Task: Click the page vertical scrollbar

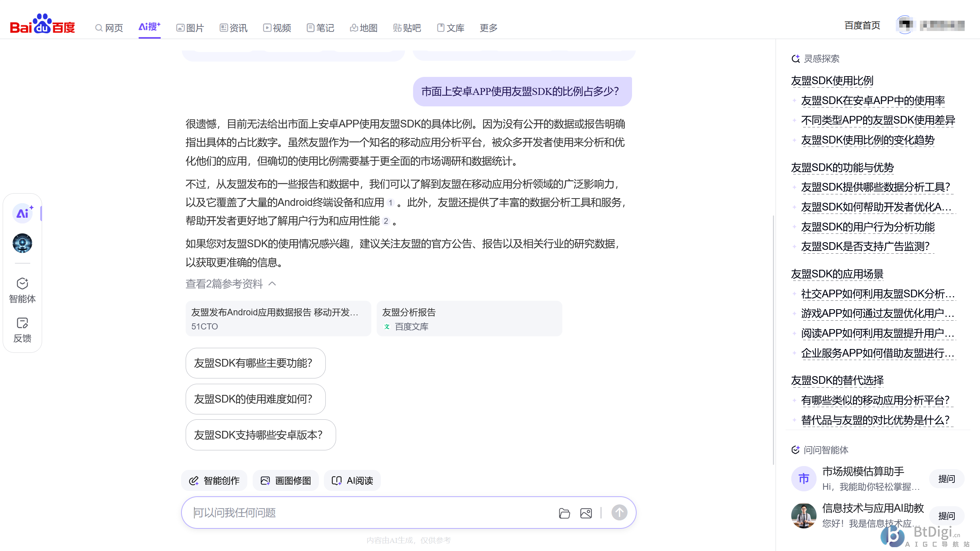Action: (773, 341)
